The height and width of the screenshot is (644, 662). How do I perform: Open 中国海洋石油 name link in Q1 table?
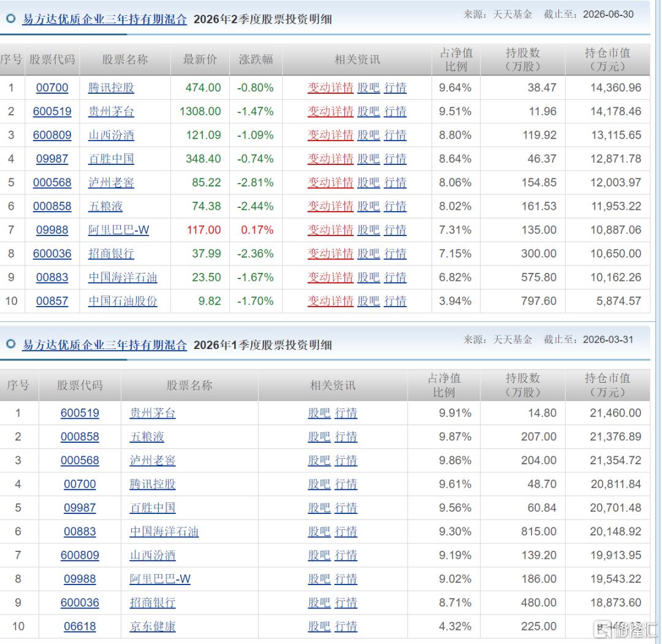pos(164,531)
